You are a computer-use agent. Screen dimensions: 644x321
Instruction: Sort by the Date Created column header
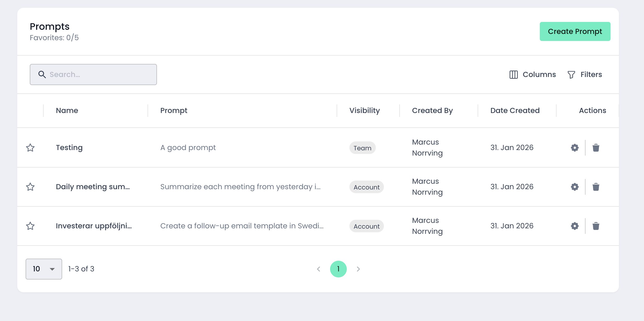515,111
